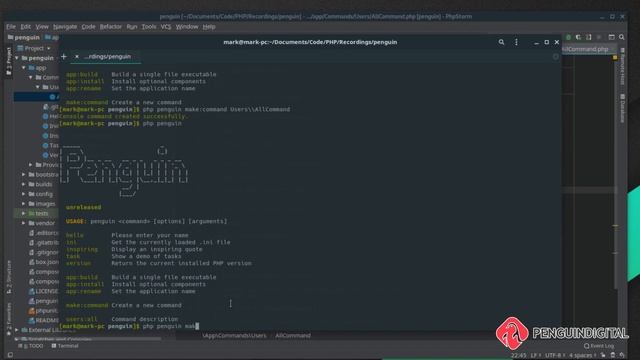Select the tests folder in project tree
This screenshot has width=640, height=360.
[39, 213]
